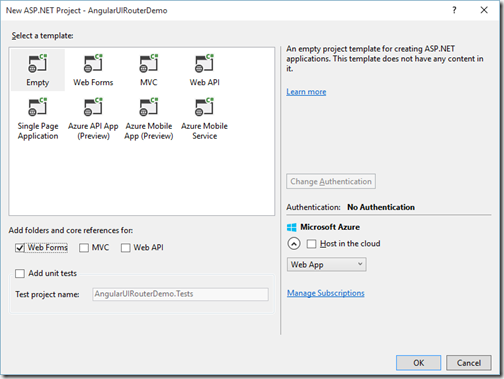
Task: Confirm with the OK button
Action: pos(419,363)
